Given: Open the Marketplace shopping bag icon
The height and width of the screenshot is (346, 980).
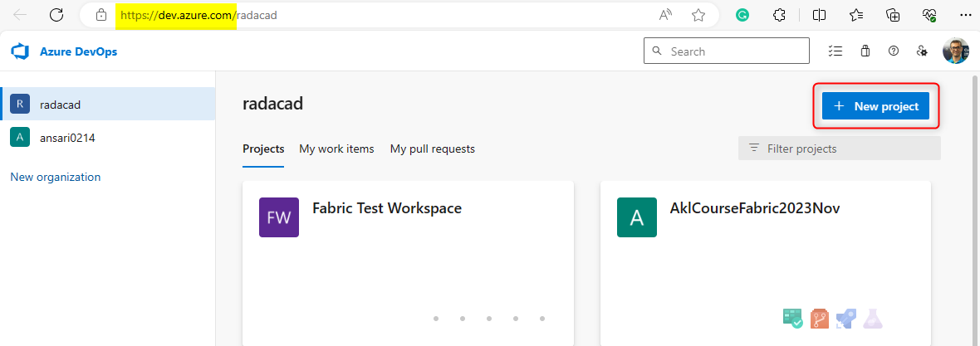Looking at the screenshot, I should (x=865, y=51).
